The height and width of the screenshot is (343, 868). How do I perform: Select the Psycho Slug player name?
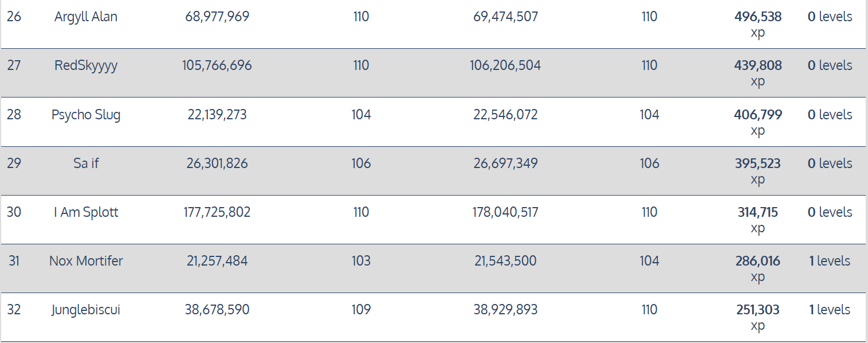[x=86, y=115]
